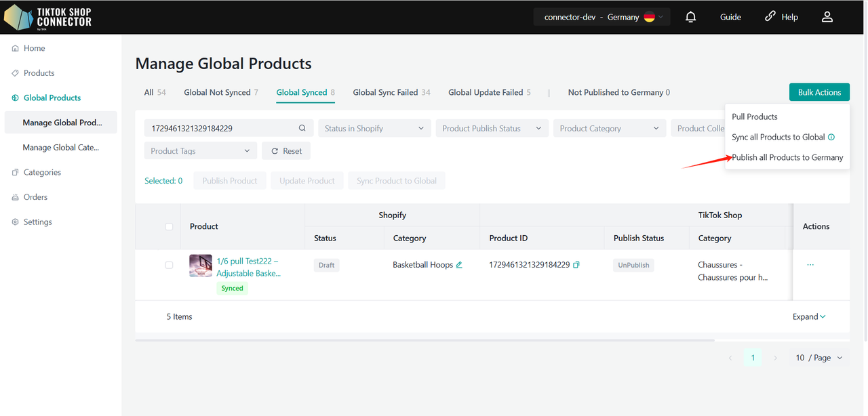Viewport: 868px width, 416px height.
Task: Click the TikTok Shop Connector logo
Action: [47, 17]
